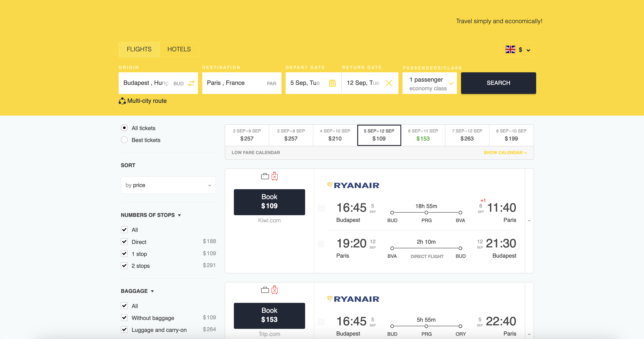
Task: Toggle the All stops checkbox
Action: pyautogui.click(x=124, y=229)
